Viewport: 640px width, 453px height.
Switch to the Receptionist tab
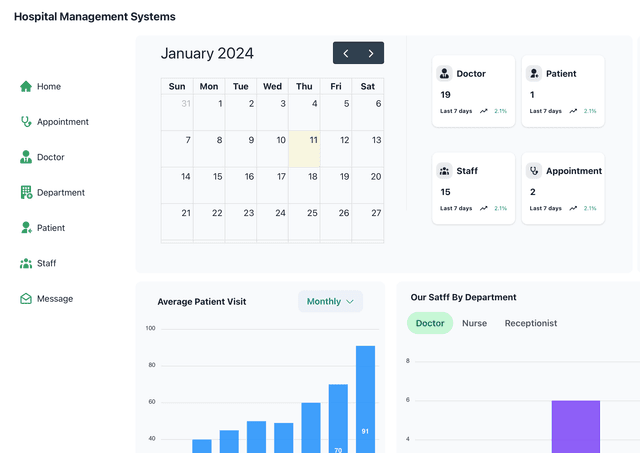(x=530, y=323)
